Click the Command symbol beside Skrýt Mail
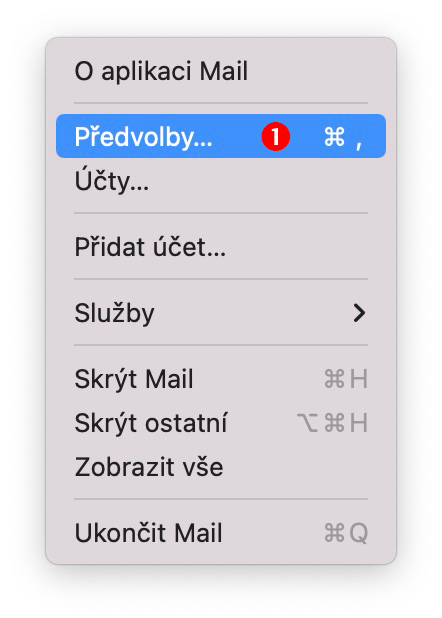 click(334, 379)
